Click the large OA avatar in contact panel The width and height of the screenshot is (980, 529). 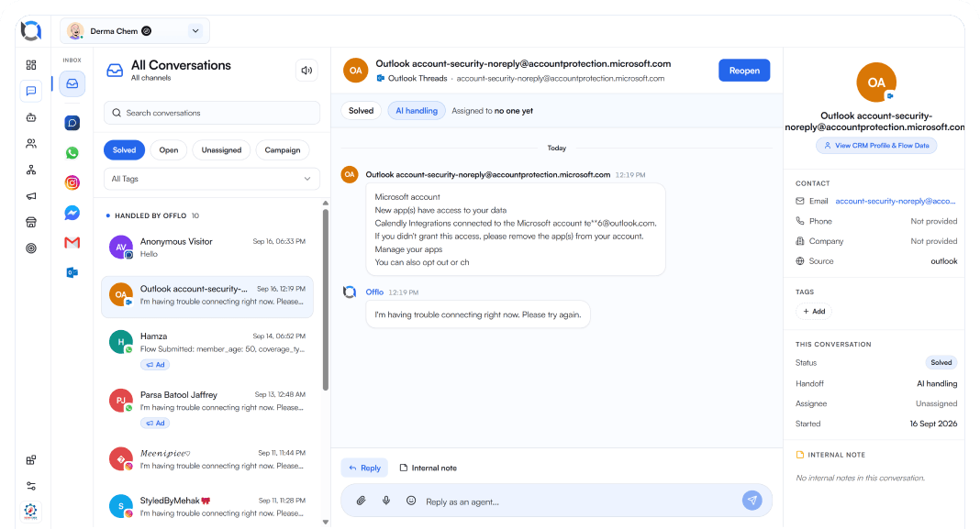tap(876, 83)
